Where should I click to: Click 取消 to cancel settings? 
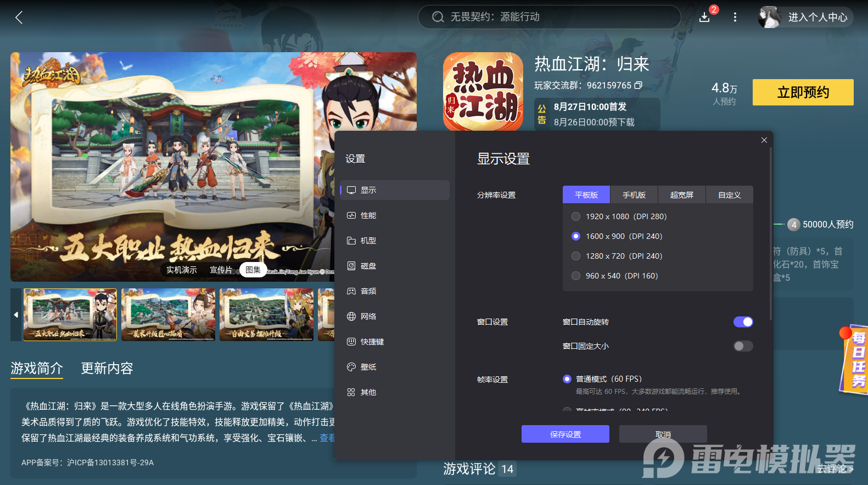click(663, 434)
